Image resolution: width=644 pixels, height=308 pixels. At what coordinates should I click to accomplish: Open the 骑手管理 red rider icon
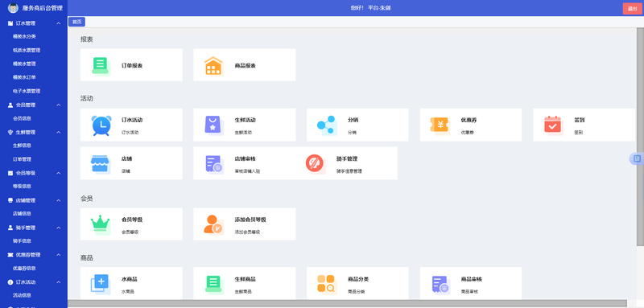tap(316, 163)
